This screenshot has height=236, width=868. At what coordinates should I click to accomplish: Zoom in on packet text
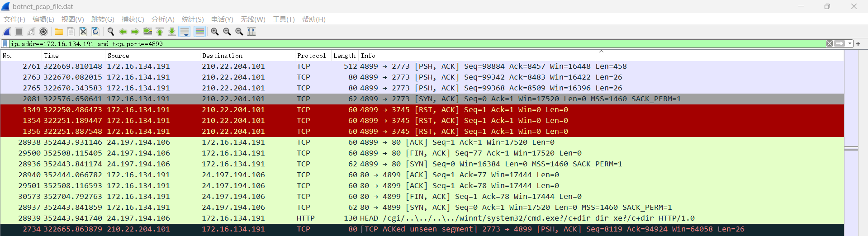coord(215,32)
